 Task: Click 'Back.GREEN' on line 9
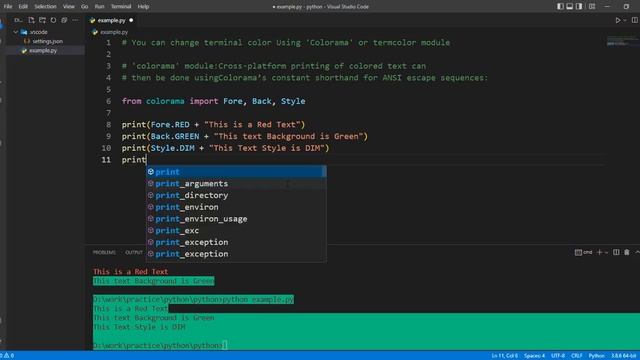(x=175, y=136)
